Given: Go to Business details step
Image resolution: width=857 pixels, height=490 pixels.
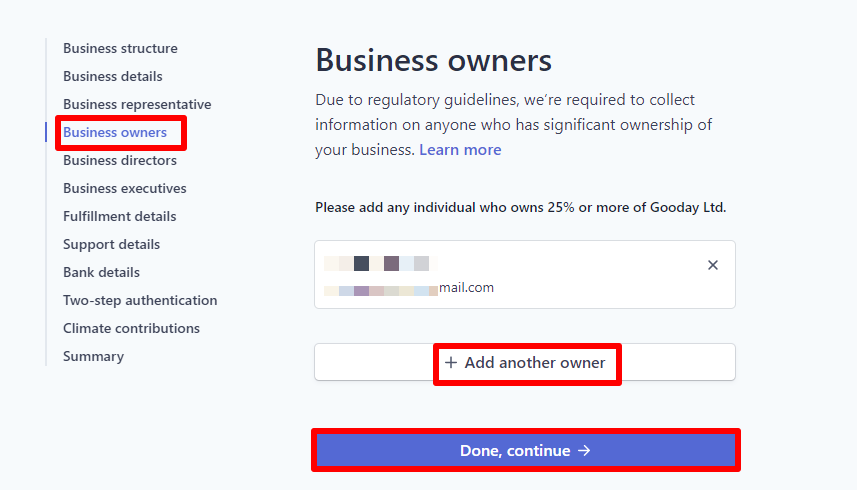Looking at the screenshot, I should click(x=112, y=76).
